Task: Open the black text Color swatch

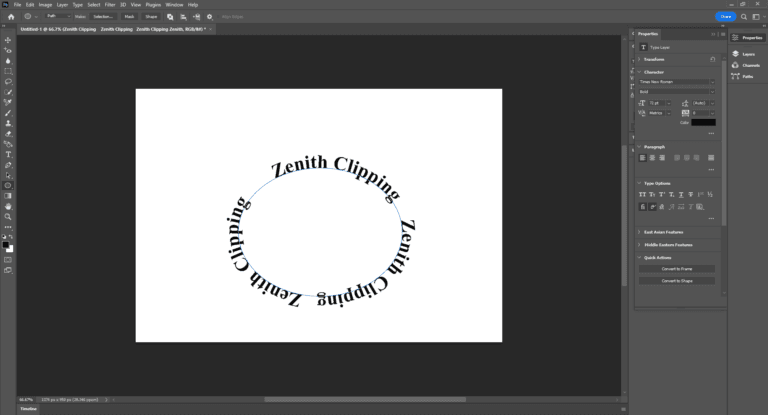Action: pyautogui.click(x=703, y=122)
